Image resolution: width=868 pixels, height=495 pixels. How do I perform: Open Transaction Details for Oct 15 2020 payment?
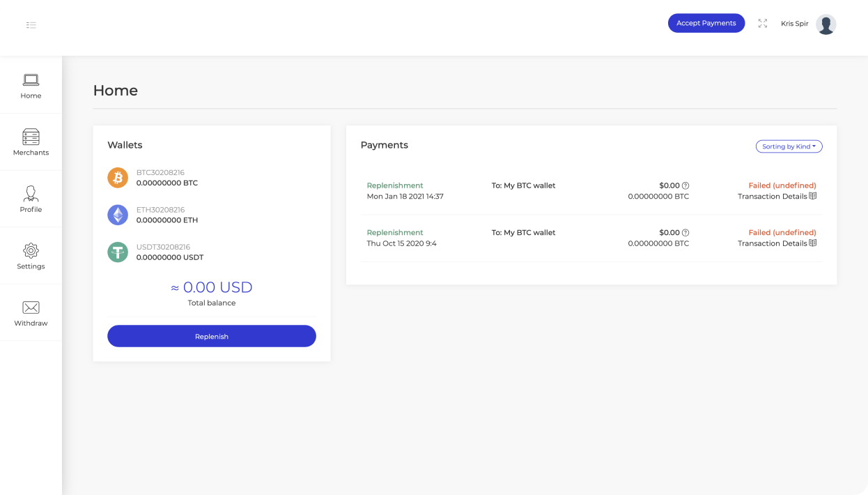click(x=777, y=243)
